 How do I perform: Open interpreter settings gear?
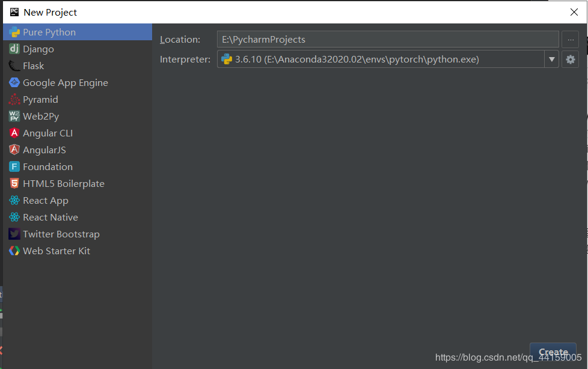click(x=571, y=59)
